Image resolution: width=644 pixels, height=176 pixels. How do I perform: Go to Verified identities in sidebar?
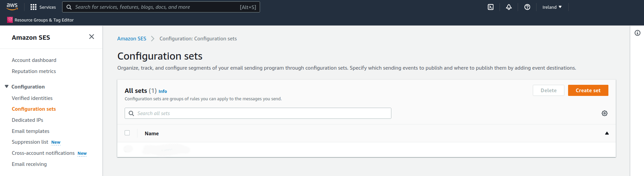click(x=32, y=98)
